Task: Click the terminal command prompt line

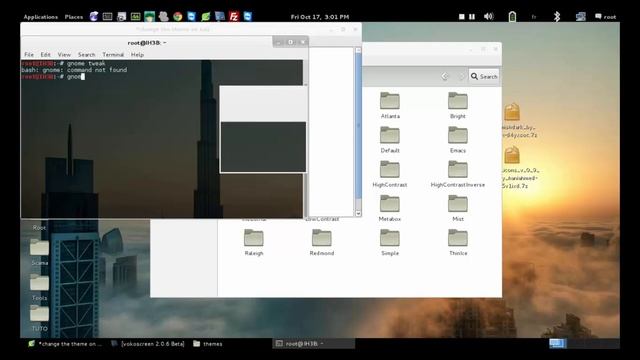Action: 53,76
